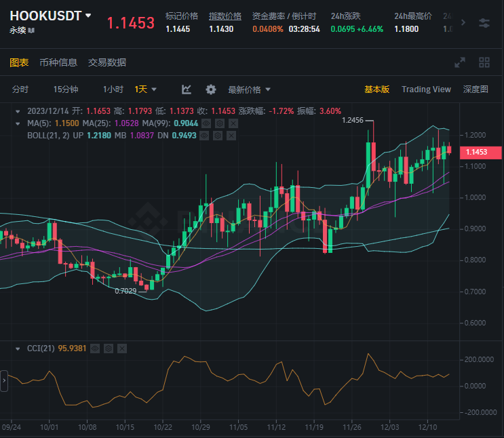504x438 pixels.
Task: Remove the CCI(21) indicator
Action: coord(122,348)
